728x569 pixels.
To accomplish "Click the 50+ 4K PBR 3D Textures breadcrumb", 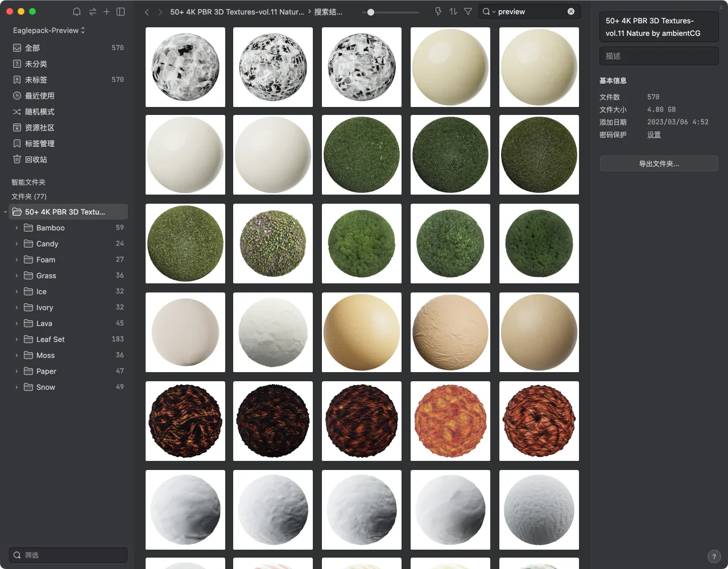I will coord(237,11).
